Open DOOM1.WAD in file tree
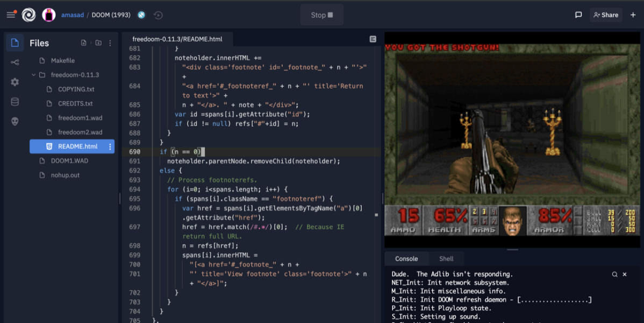This screenshot has height=323, width=644. pyautogui.click(x=69, y=161)
